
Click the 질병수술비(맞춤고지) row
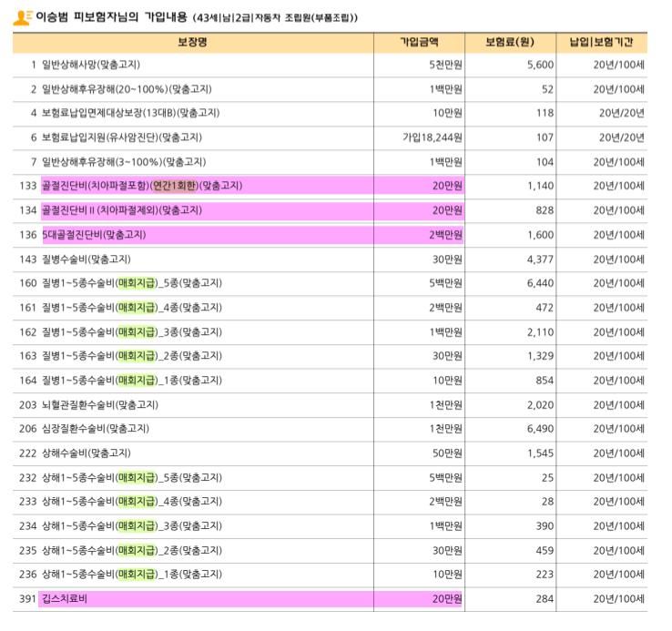point(86,259)
